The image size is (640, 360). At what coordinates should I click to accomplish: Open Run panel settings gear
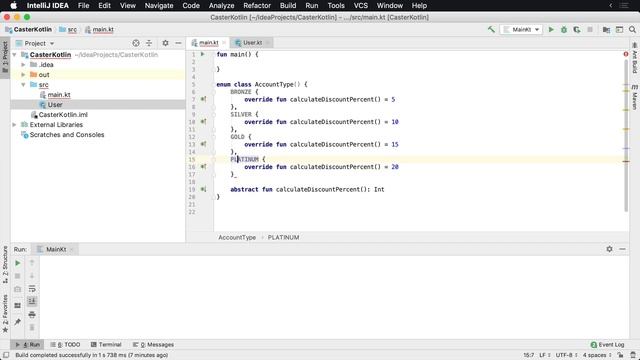609,249
